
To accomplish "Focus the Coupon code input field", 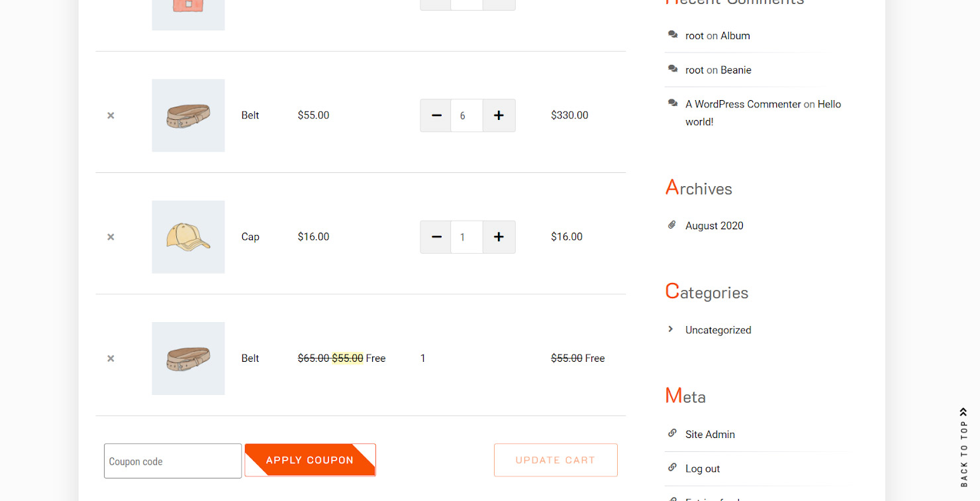I will (173, 461).
